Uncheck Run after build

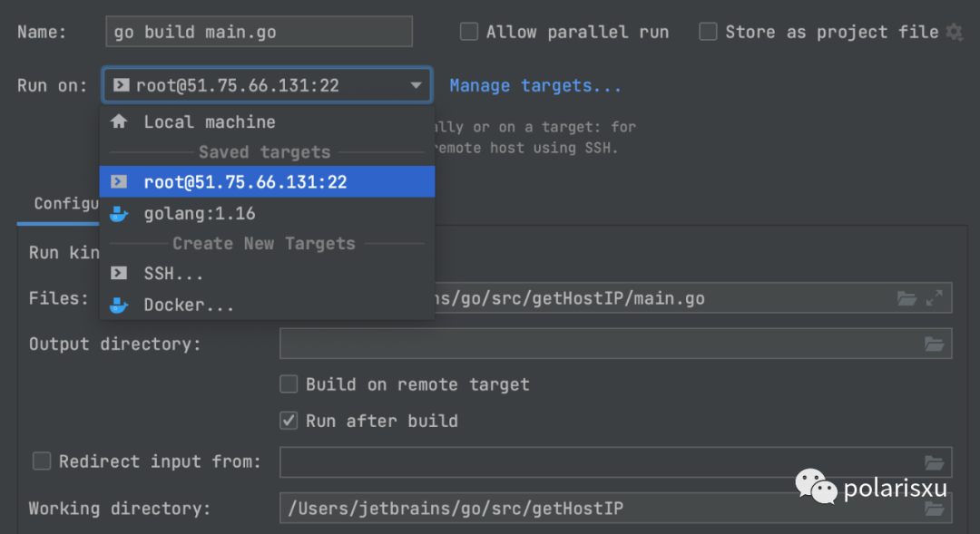pos(289,421)
